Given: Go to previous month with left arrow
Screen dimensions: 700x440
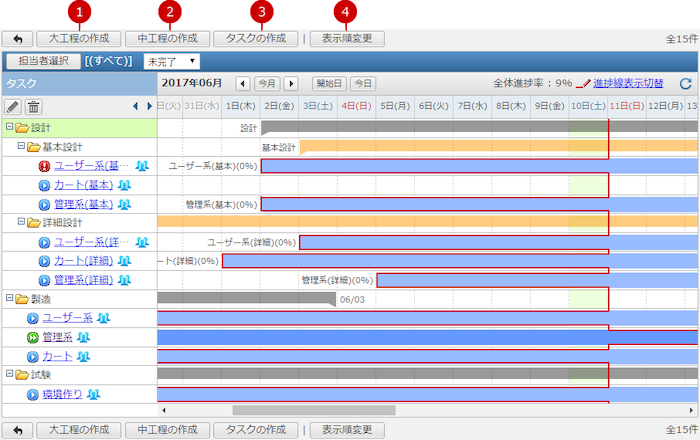Looking at the screenshot, I should pyautogui.click(x=243, y=84).
